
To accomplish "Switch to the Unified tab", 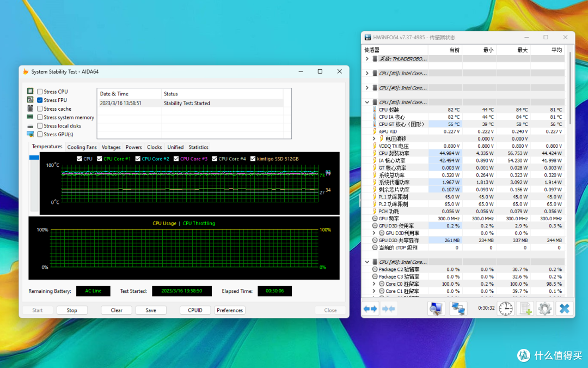I will point(175,147).
